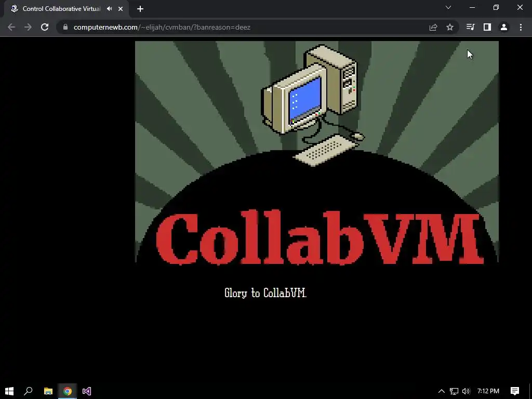
Task: Open Chrome side panel
Action: 487,27
